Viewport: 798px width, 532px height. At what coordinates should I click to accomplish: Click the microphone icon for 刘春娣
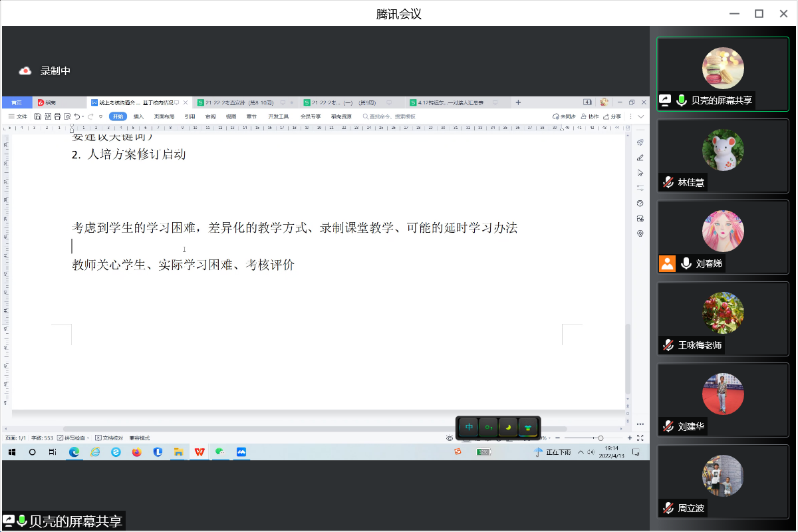tap(686, 263)
